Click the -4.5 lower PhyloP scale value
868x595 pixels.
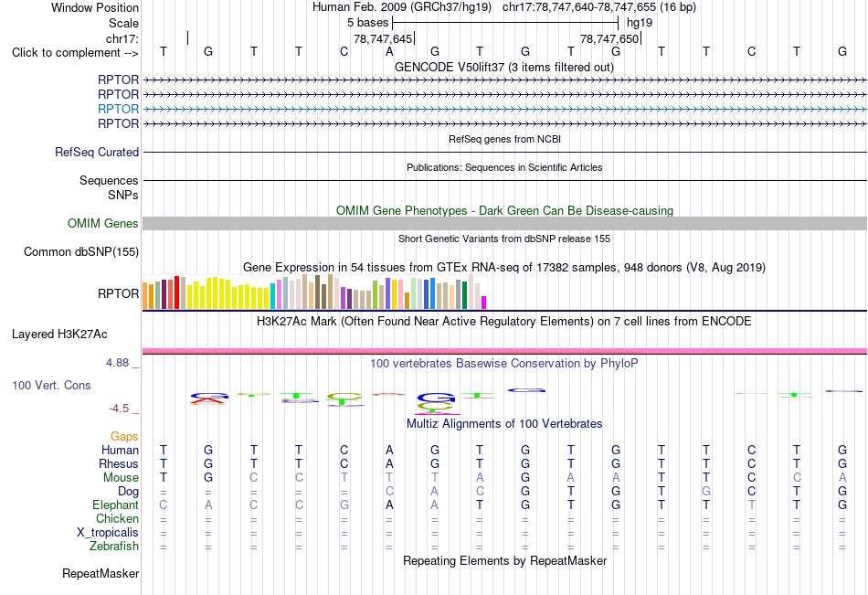click(x=119, y=409)
